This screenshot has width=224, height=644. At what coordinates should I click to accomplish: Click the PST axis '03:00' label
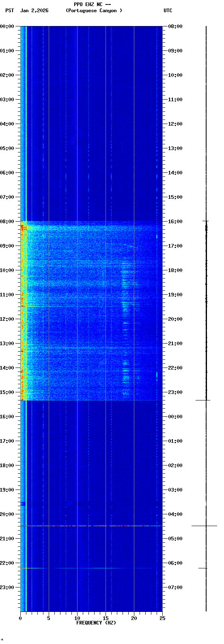pos(7,100)
